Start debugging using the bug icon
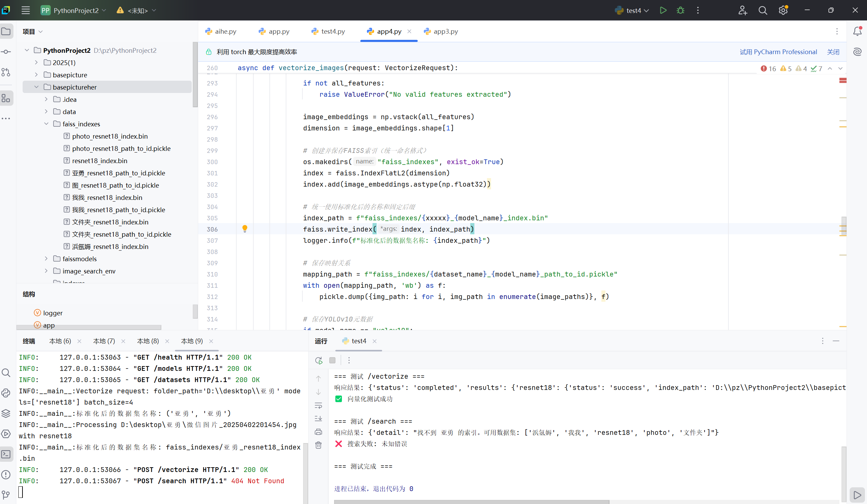This screenshot has width=867, height=504. click(680, 10)
